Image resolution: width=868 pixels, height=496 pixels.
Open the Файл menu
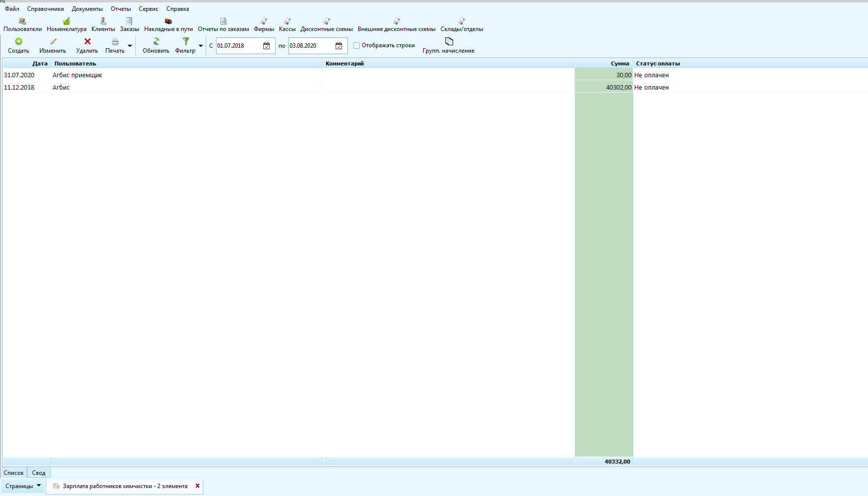(x=12, y=9)
